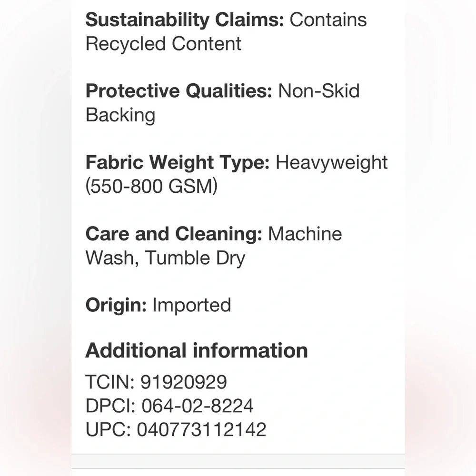Image resolution: width=476 pixels, height=476 pixels.
Task: Click the UPC label text
Action: 108,429
